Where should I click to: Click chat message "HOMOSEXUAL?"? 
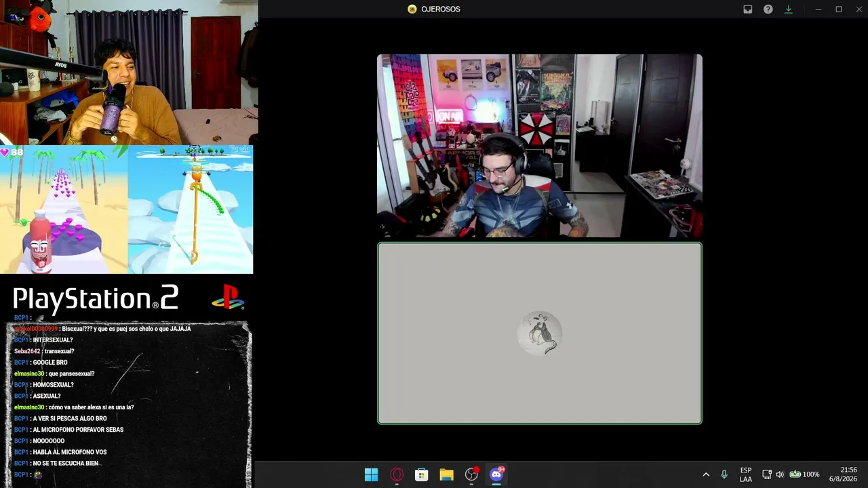pyautogui.click(x=53, y=385)
